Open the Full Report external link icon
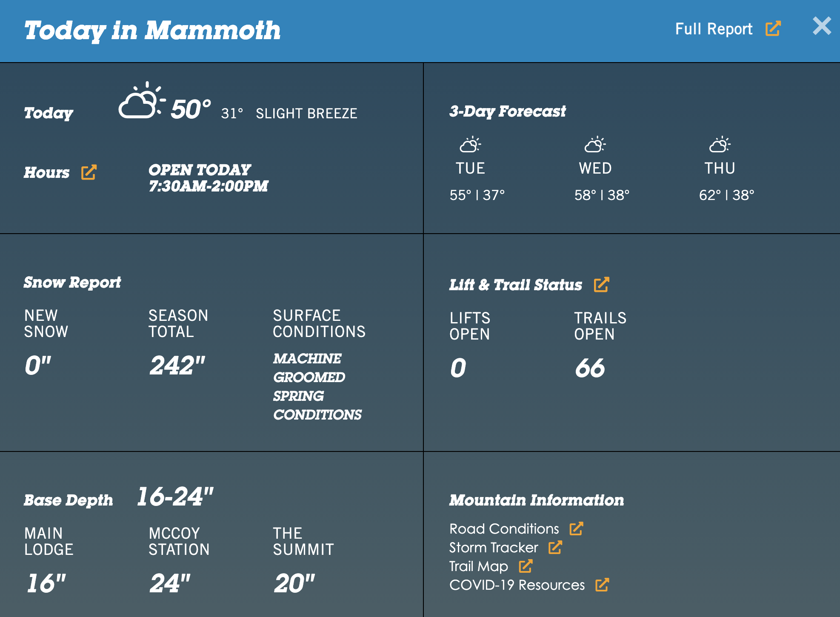The height and width of the screenshot is (617, 840). tap(773, 29)
